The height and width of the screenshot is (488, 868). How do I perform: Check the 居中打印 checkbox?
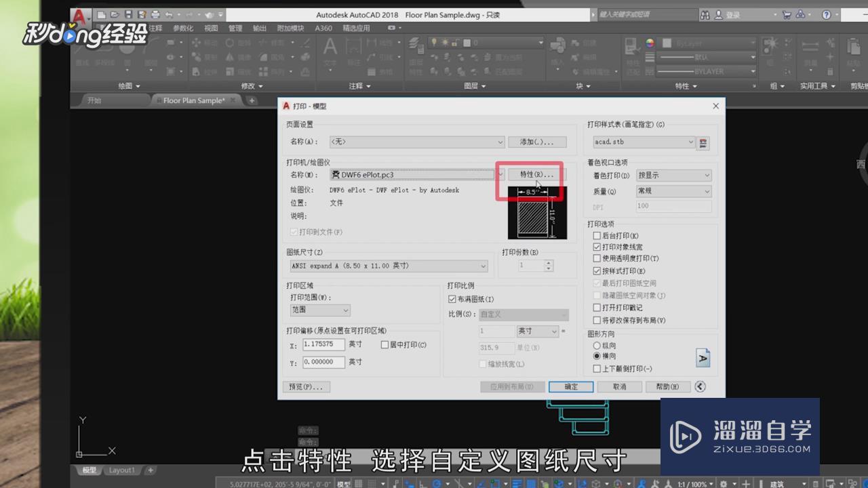point(384,344)
